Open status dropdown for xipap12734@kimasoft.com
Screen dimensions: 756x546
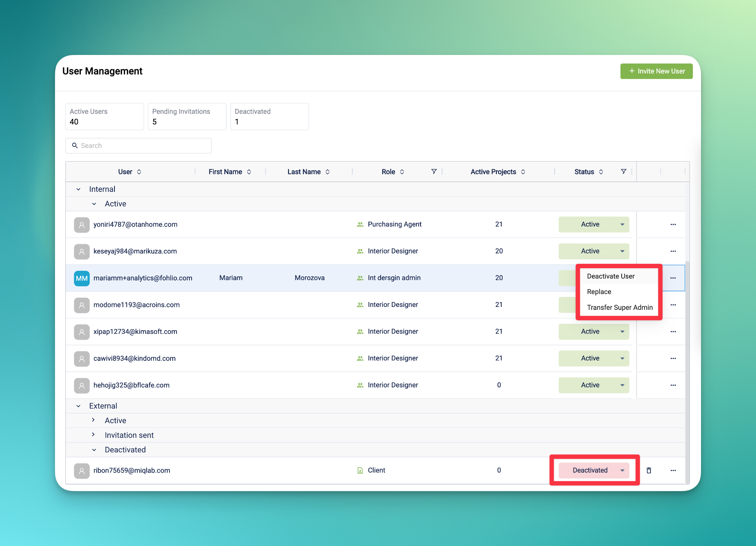(594, 332)
